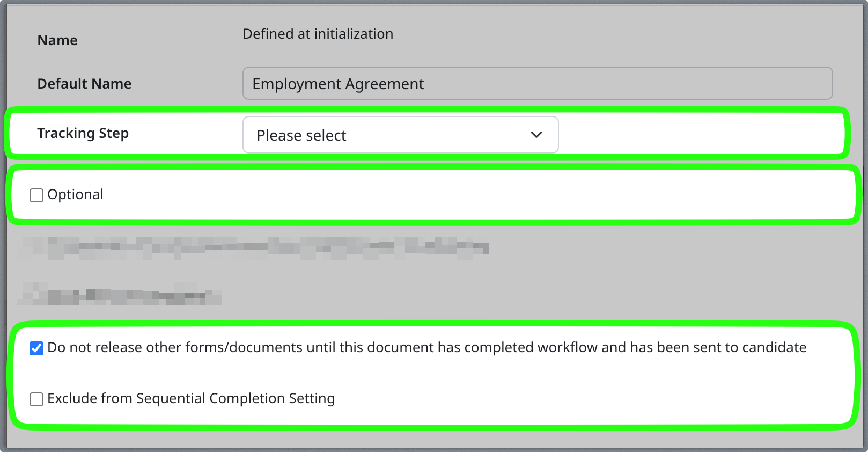Click the Default Name label

[x=84, y=83]
